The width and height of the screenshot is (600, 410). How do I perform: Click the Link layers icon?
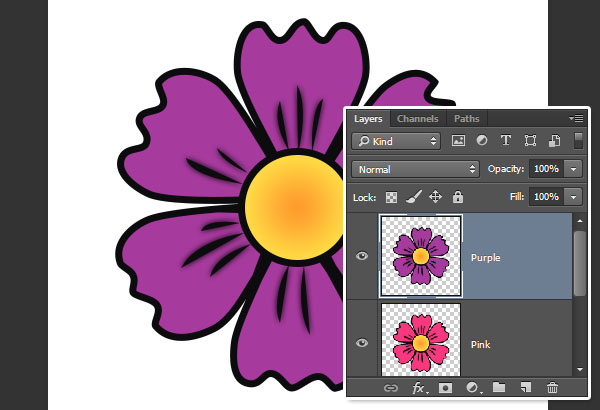[391, 388]
